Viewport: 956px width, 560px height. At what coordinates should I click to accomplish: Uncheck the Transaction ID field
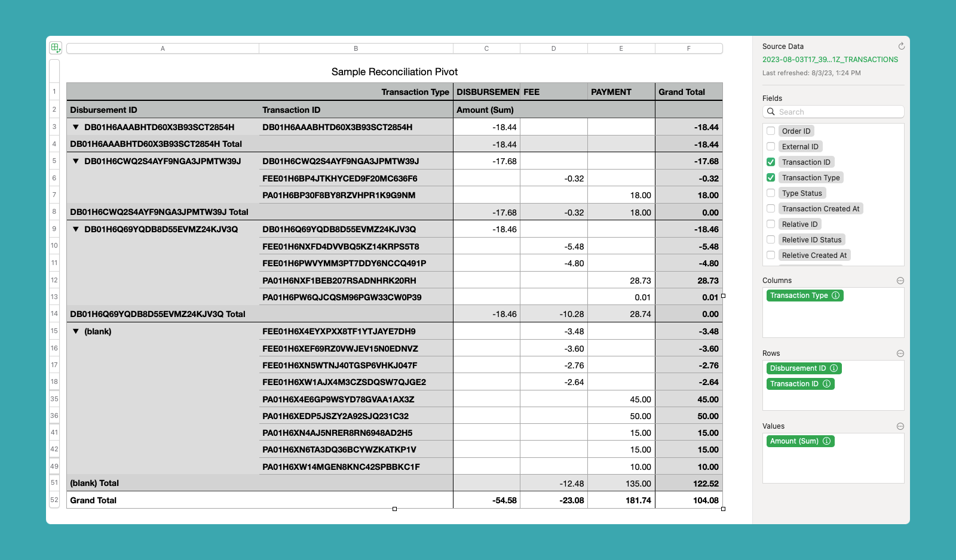pyautogui.click(x=771, y=162)
